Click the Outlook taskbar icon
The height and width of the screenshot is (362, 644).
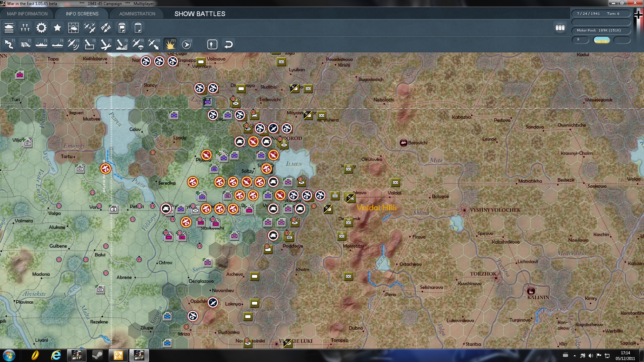tap(118, 355)
